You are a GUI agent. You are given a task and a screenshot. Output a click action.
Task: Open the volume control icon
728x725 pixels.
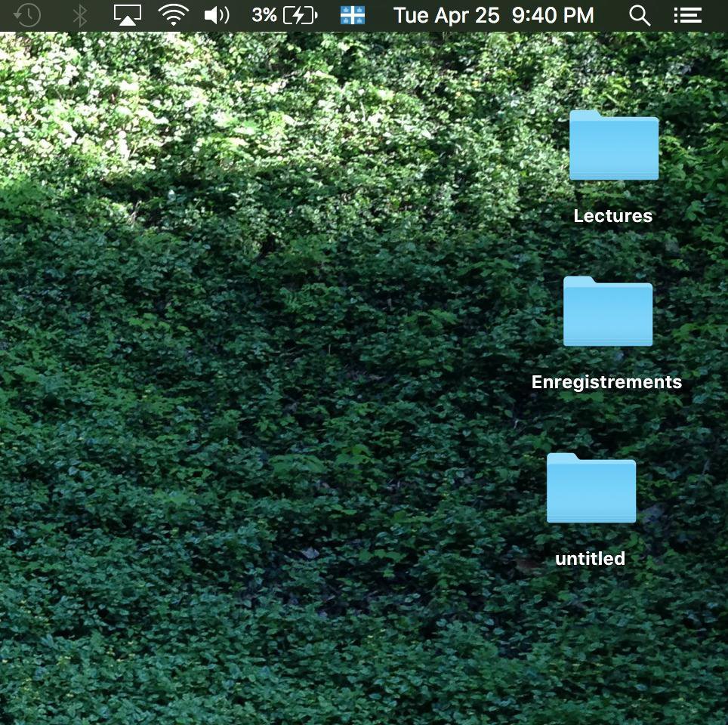coord(217,15)
